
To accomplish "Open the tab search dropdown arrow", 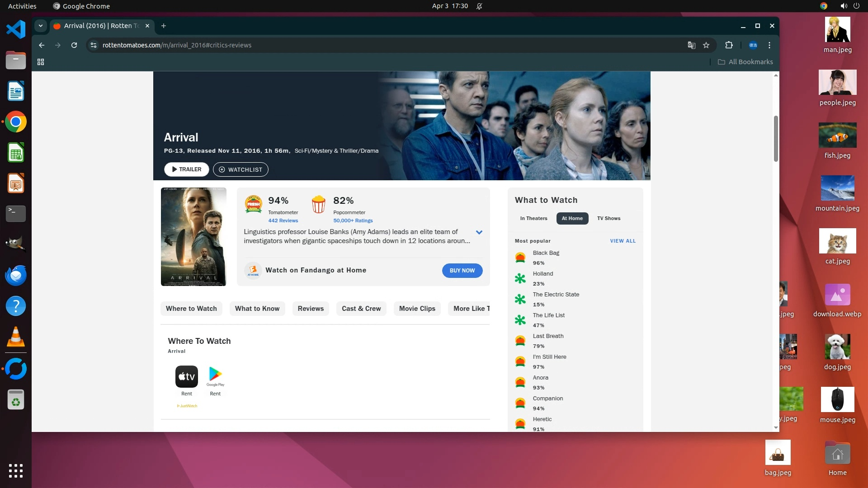I will (x=41, y=26).
